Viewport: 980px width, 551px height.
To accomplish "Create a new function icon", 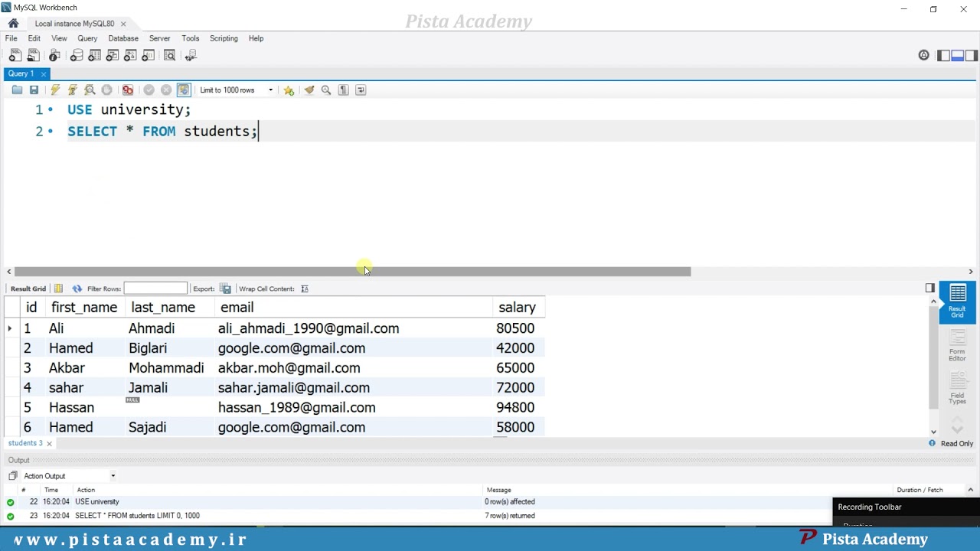I will 149,55.
